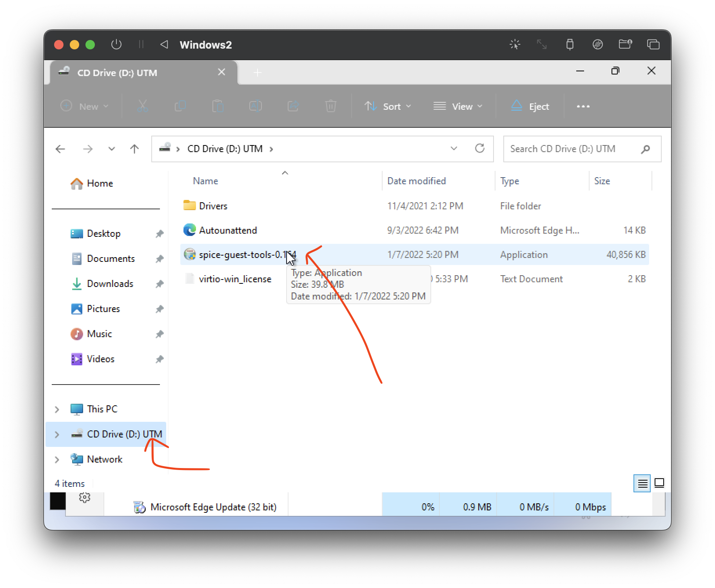
Task: Expand CD Drive (D:) UTM node
Action: [57, 434]
